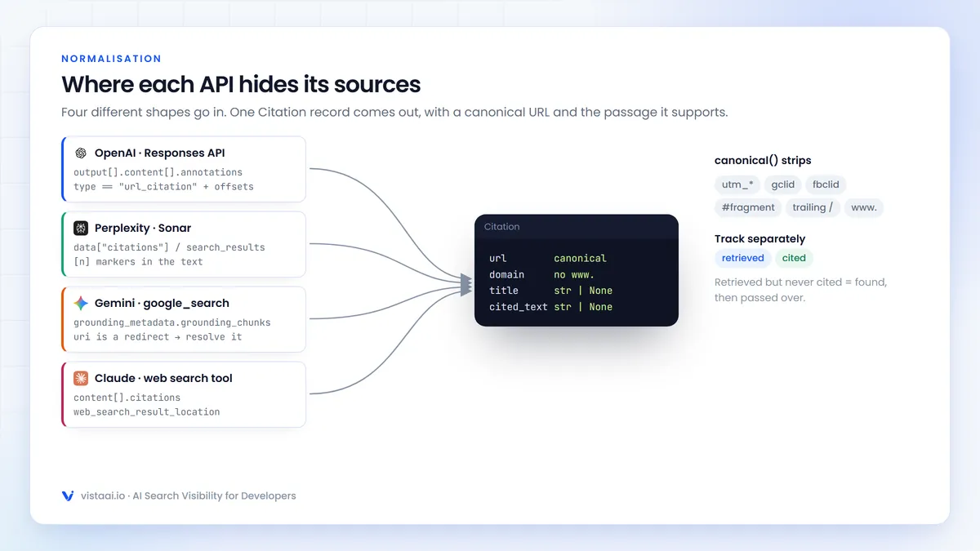This screenshot has width=980, height=551.
Task: Click the 'Track separately' heading
Action: 760,238
